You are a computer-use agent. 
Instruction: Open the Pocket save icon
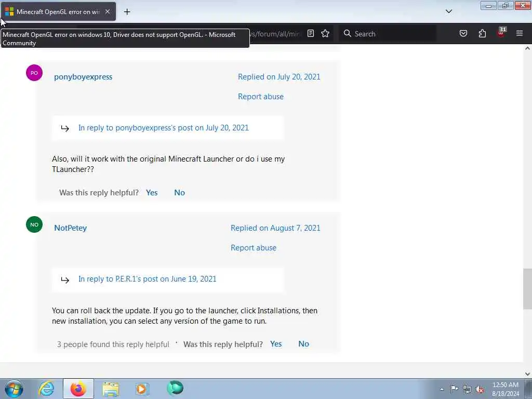[x=463, y=33]
